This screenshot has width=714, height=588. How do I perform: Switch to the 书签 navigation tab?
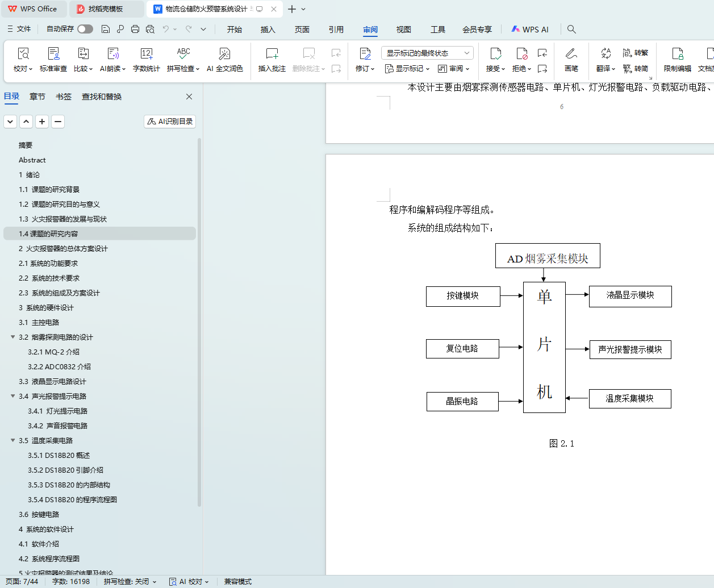pos(64,97)
